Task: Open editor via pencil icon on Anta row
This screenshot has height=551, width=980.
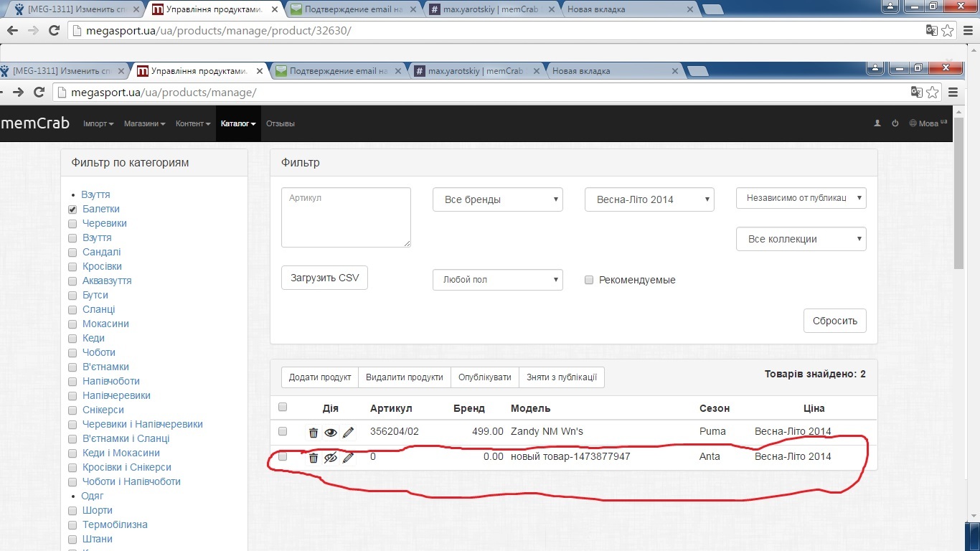Action: [x=348, y=458]
